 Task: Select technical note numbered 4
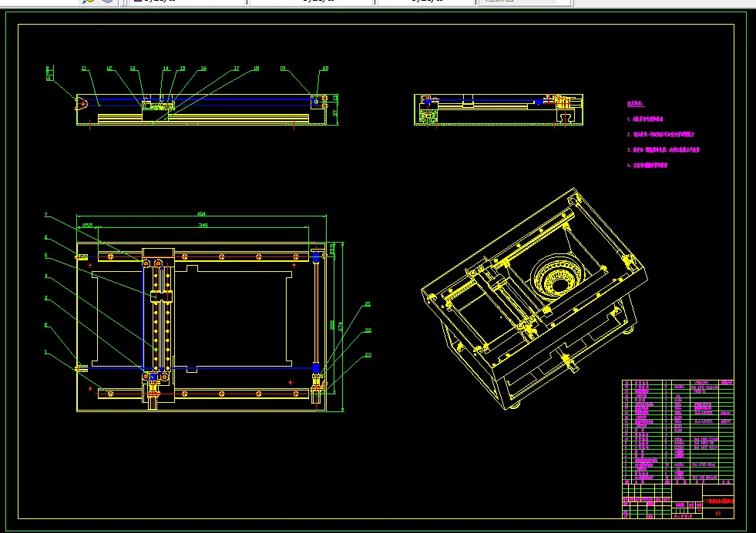pos(647,166)
